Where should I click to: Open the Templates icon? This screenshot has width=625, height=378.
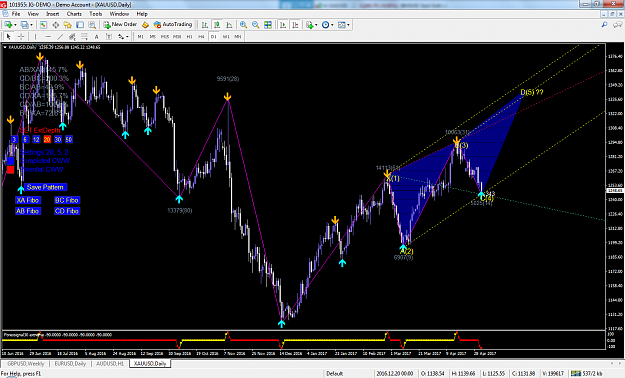(342, 25)
